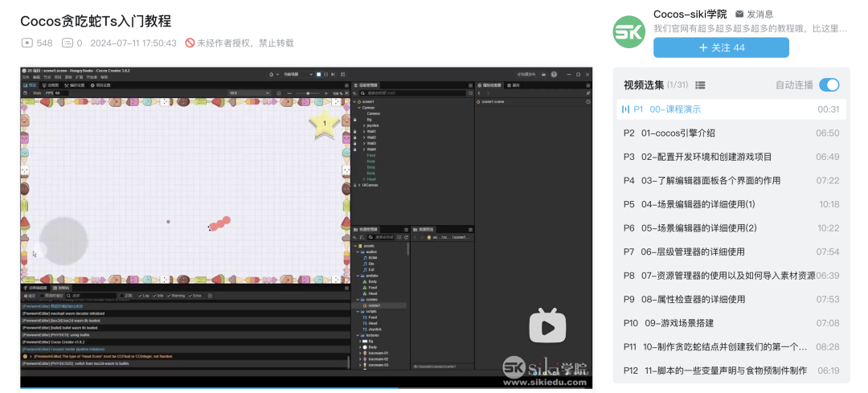
Task: Click the stop preview square in Cocos toolbar
Action: pos(318,74)
